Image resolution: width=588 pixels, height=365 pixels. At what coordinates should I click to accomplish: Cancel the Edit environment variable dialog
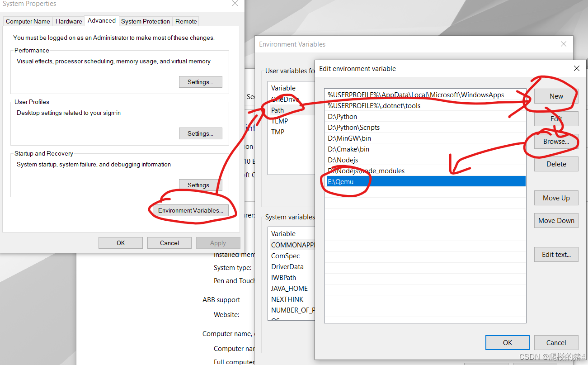point(556,342)
